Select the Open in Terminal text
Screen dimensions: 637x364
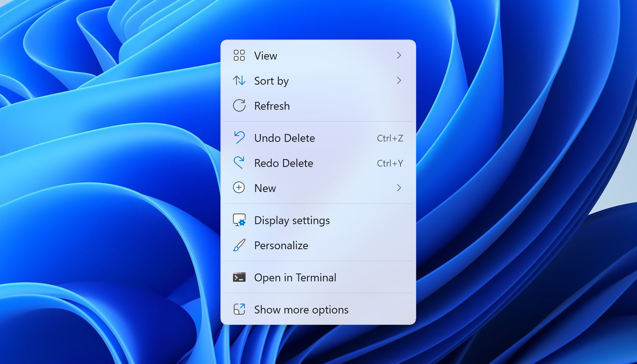(295, 278)
